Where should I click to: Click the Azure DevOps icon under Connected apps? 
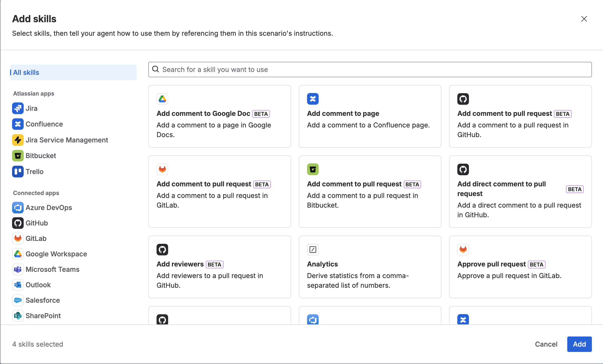[x=18, y=208]
